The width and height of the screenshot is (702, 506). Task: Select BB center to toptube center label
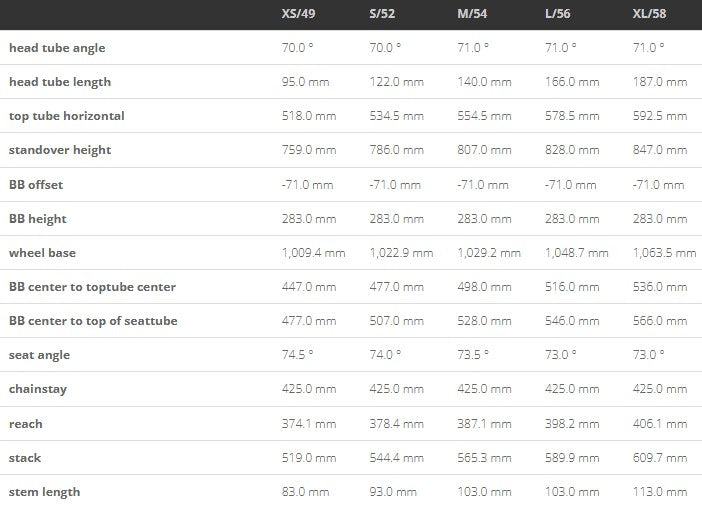(x=92, y=287)
